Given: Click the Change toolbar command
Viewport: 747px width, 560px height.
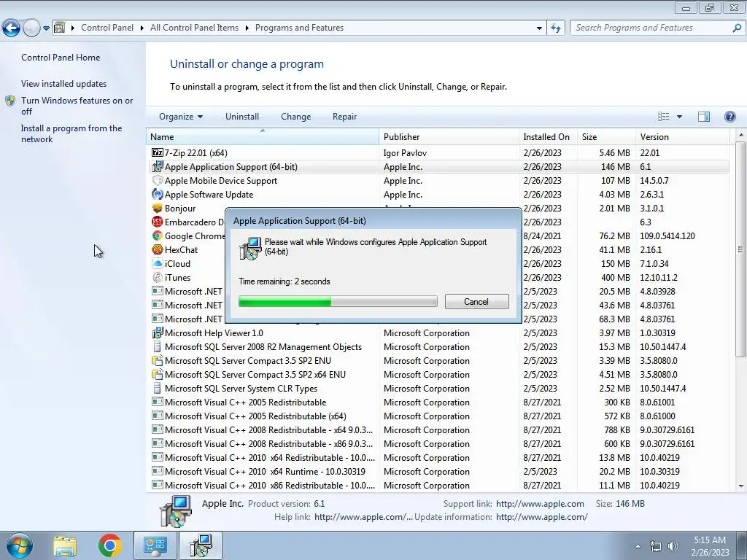Looking at the screenshot, I should coord(296,117).
